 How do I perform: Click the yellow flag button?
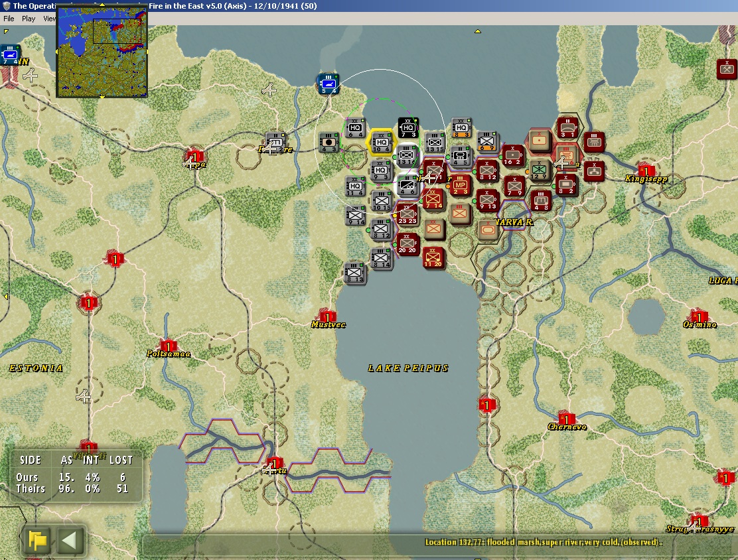click(38, 540)
